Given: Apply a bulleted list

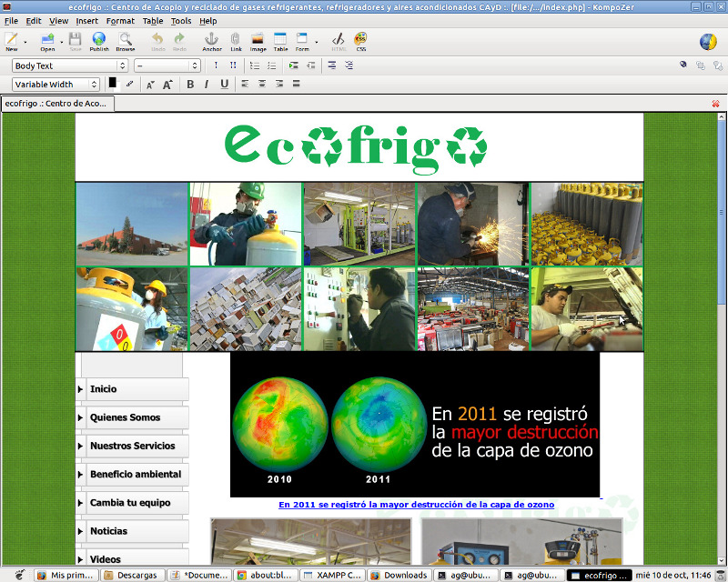Looking at the screenshot, I should pos(255,65).
